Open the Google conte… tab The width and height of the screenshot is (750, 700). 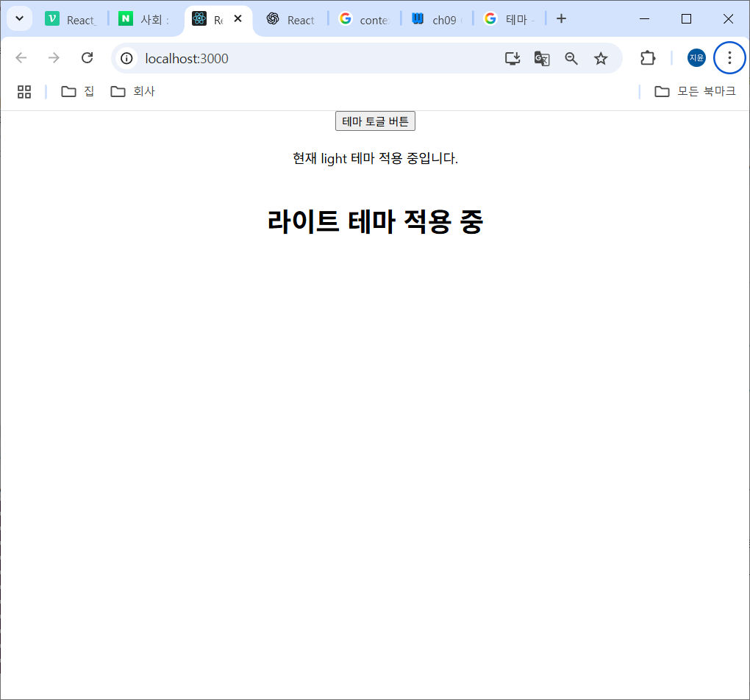pyautogui.click(x=365, y=19)
